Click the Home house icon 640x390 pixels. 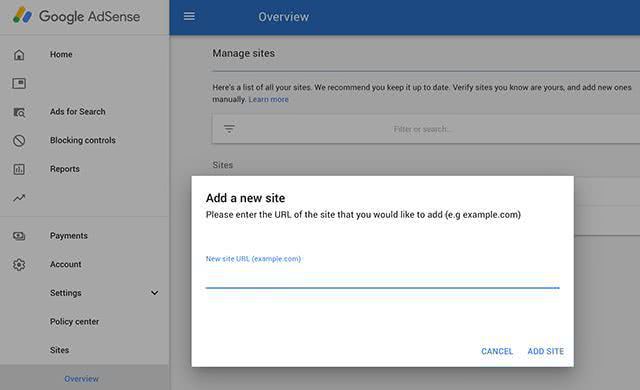pyautogui.click(x=19, y=55)
